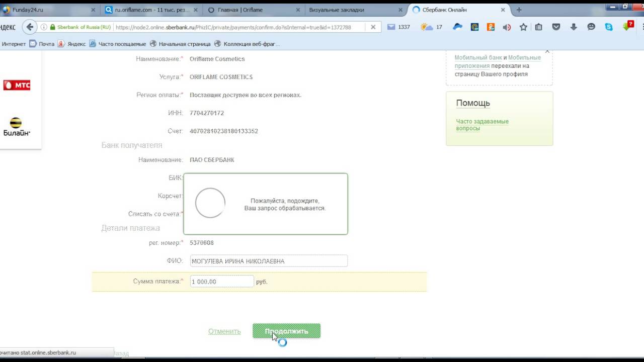Open Начальная страница bookmark
The height and width of the screenshot is (362, 644).
(x=180, y=44)
